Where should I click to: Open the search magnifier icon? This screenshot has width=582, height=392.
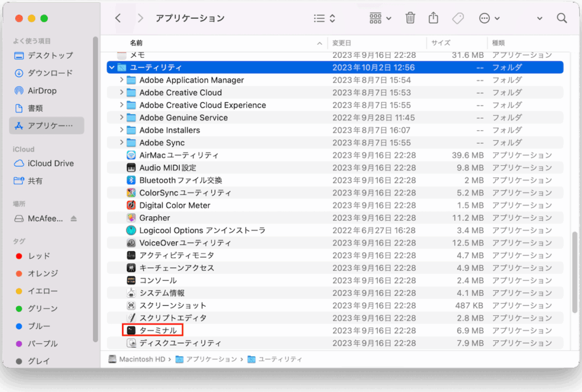(x=562, y=18)
